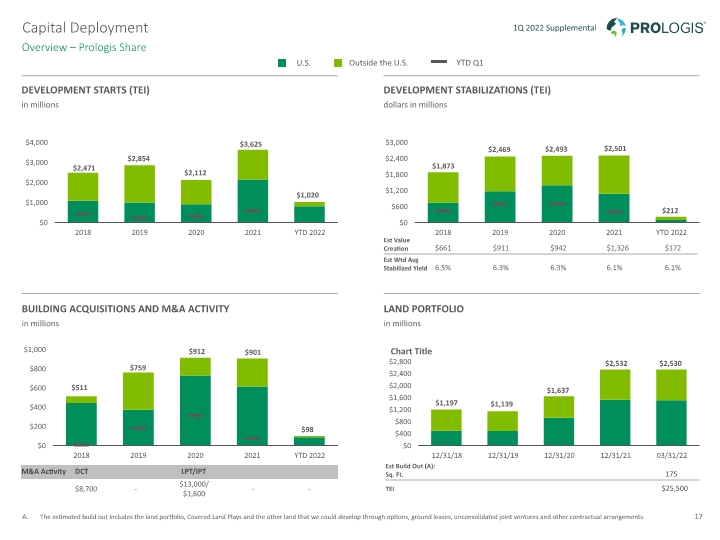This screenshot has height=540, width=720.
Task: Click the 'Overview – Prologis Share' subtitle
Action: pyautogui.click(x=84, y=47)
